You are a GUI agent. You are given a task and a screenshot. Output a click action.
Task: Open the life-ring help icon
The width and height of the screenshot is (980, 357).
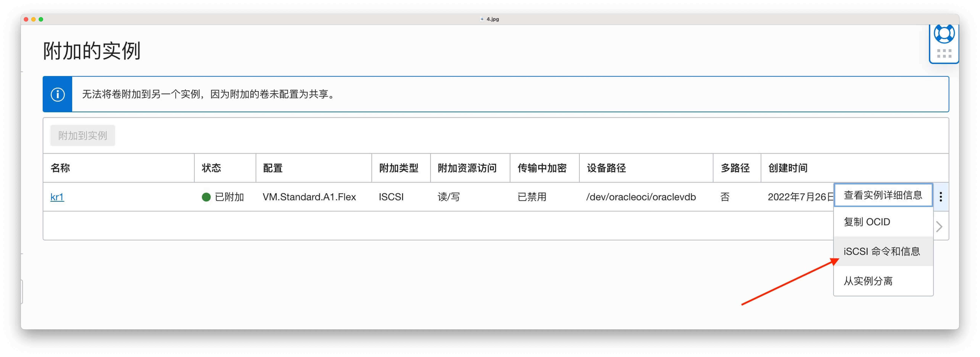[x=944, y=33]
